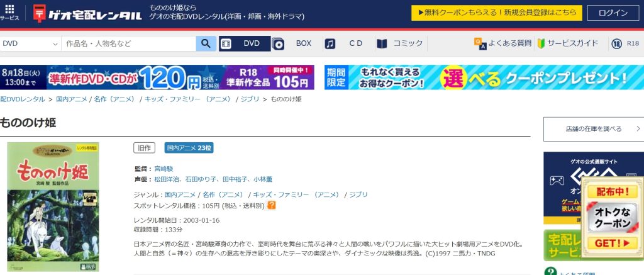Click the 旧作 label badge
644x275 pixels.
click(x=144, y=148)
